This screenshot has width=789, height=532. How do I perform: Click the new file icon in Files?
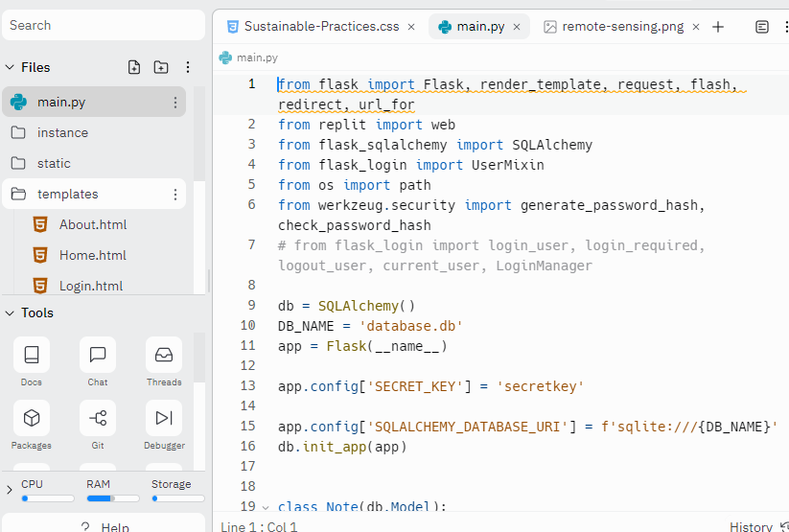click(x=134, y=67)
